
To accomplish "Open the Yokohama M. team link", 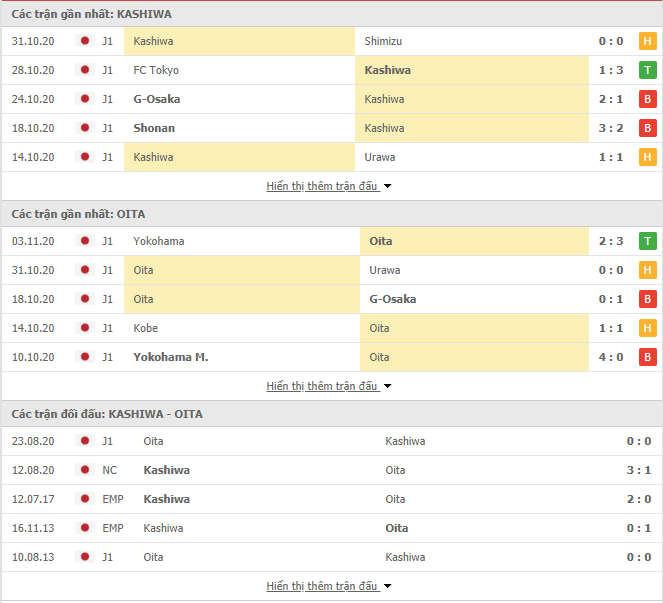I will point(171,357).
